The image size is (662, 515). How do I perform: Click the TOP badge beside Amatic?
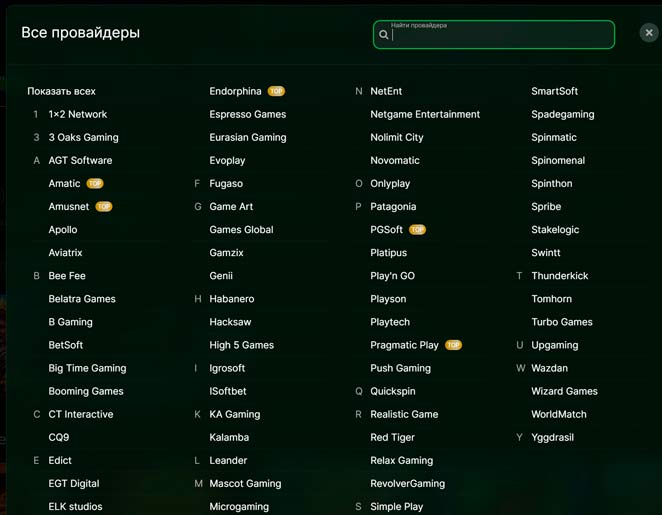click(x=95, y=184)
